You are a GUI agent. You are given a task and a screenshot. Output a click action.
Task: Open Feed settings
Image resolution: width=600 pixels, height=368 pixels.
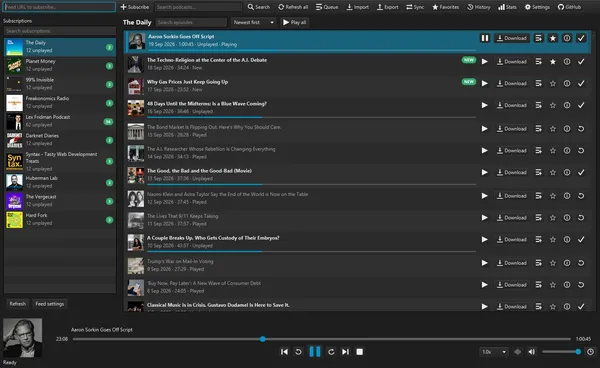click(x=50, y=304)
